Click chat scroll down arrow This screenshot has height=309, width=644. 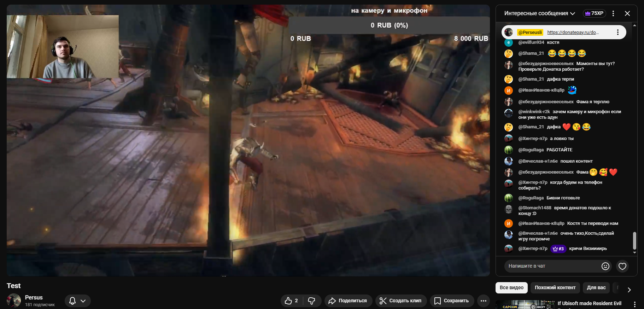point(634,253)
